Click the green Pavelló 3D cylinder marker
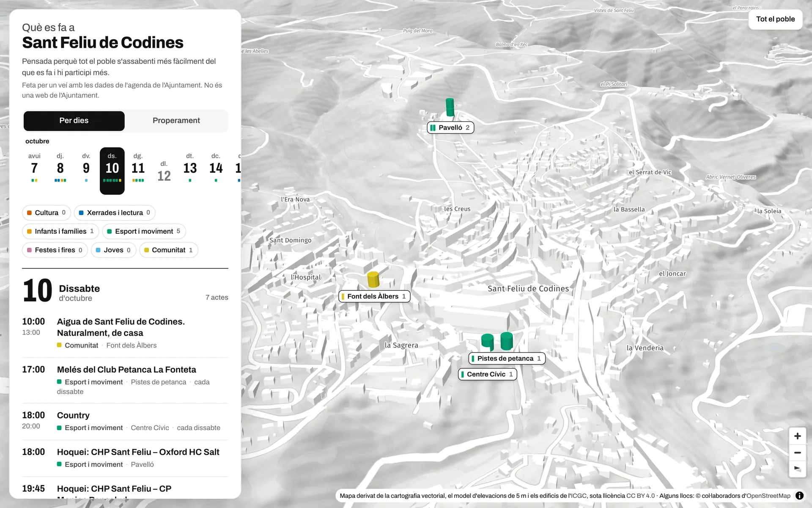The height and width of the screenshot is (508, 812). point(450,107)
